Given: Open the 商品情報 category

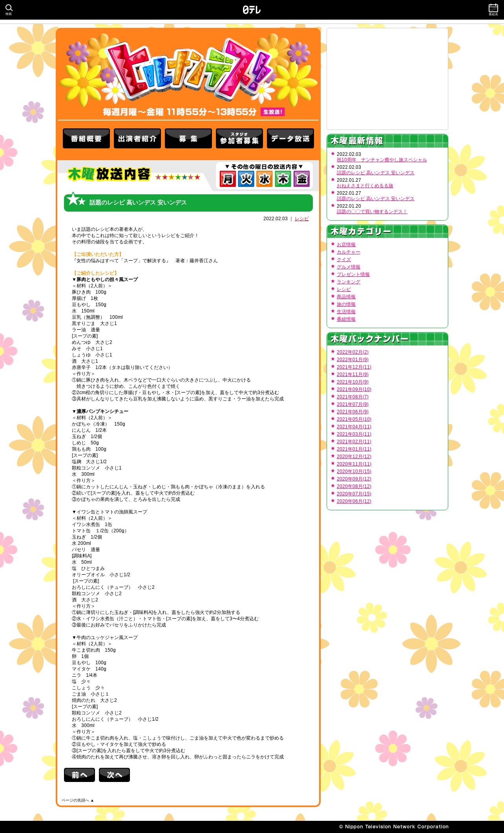Looking at the screenshot, I should pos(346,297).
